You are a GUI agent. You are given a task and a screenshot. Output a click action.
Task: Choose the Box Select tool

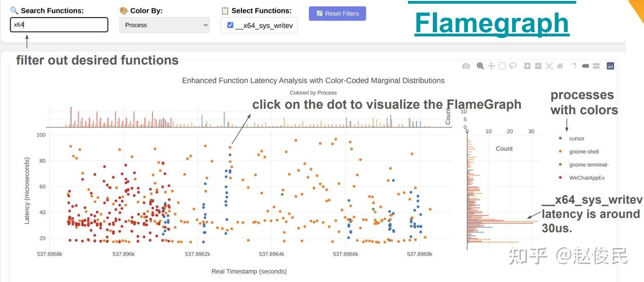[502, 66]
